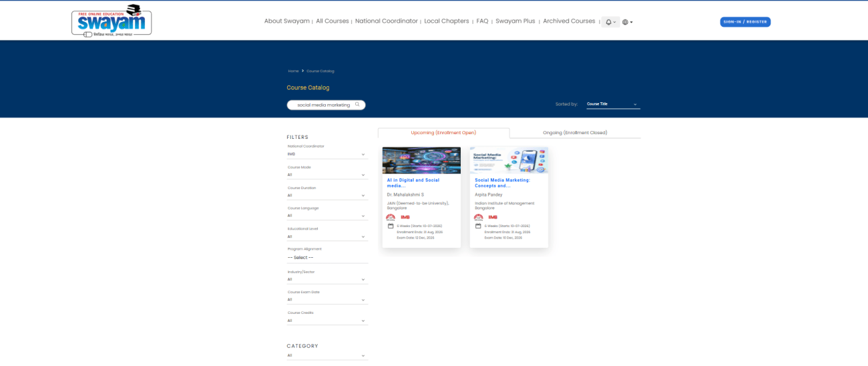The width and height of the screenshot is (868, 366).
Task: Switch to Upcoming (Enrollment Open) tab
Action: tap(443, 133)
